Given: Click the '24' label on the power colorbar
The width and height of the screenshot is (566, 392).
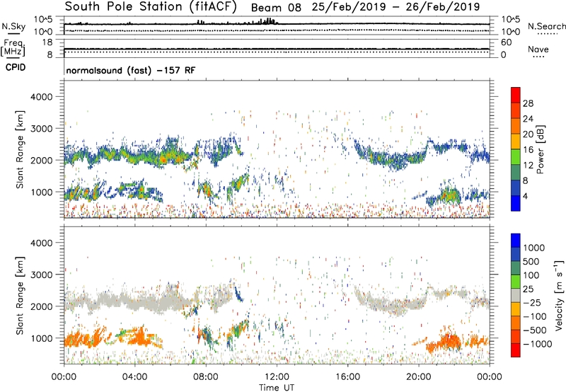Looking at the screenshot, I should click(528, 119).
